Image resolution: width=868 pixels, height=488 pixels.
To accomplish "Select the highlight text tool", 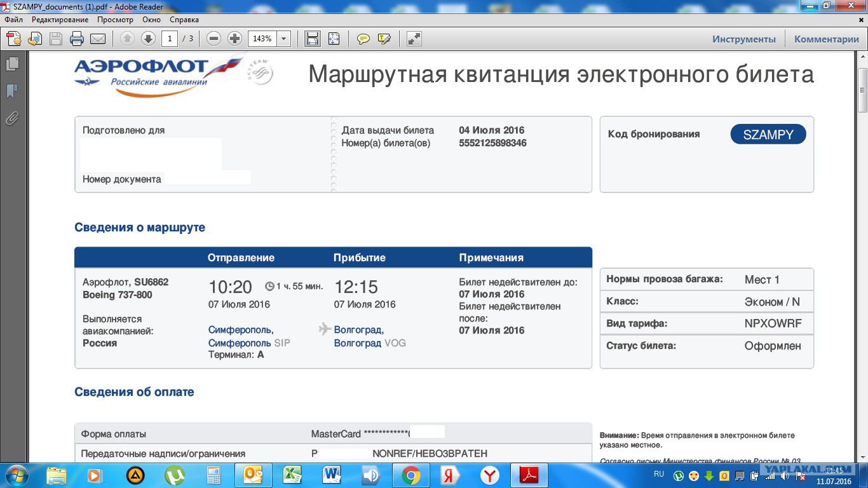I will (384, 39).
